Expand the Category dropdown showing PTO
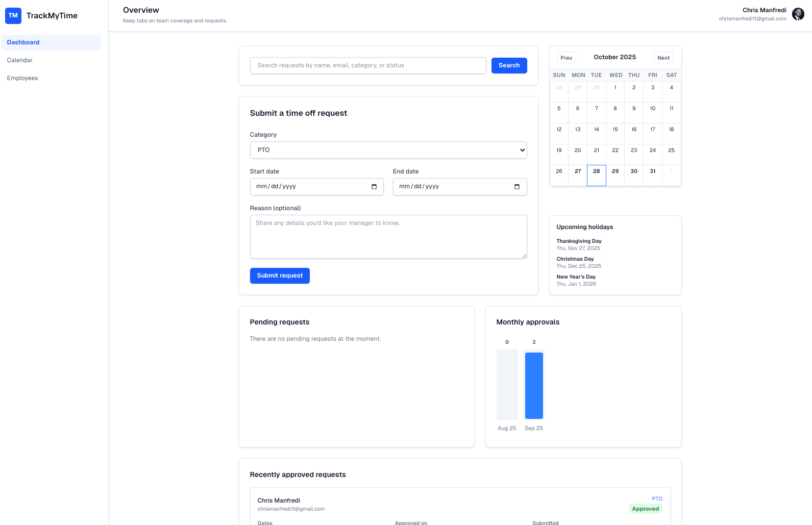Image resolution: width=812 pixels, height=525 pixels. 388,150
